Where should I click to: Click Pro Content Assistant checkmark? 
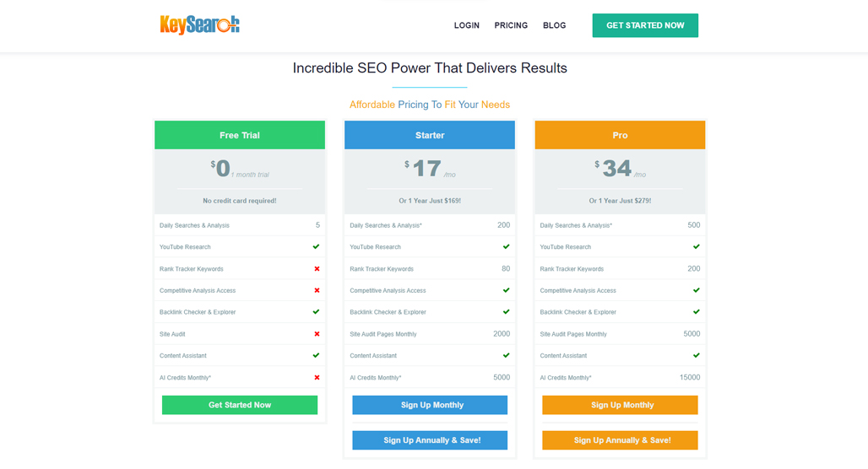(x=697, y=356)
